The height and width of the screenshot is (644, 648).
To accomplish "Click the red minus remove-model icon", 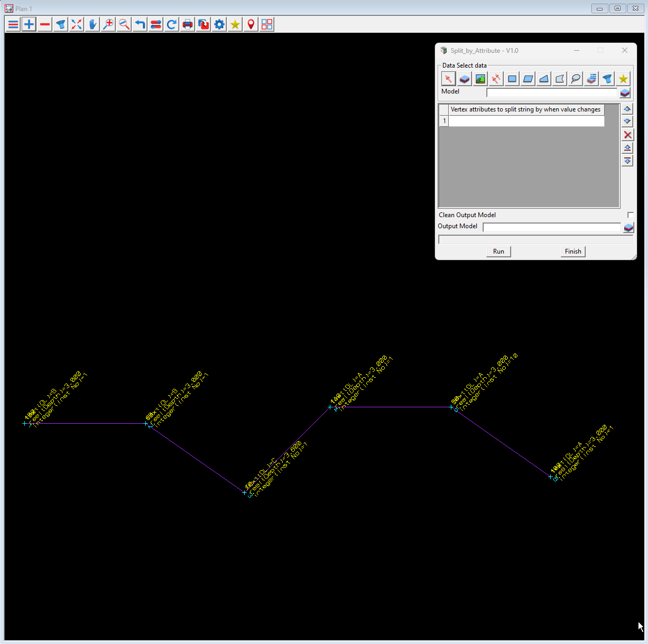I will (x=45, y=24).
